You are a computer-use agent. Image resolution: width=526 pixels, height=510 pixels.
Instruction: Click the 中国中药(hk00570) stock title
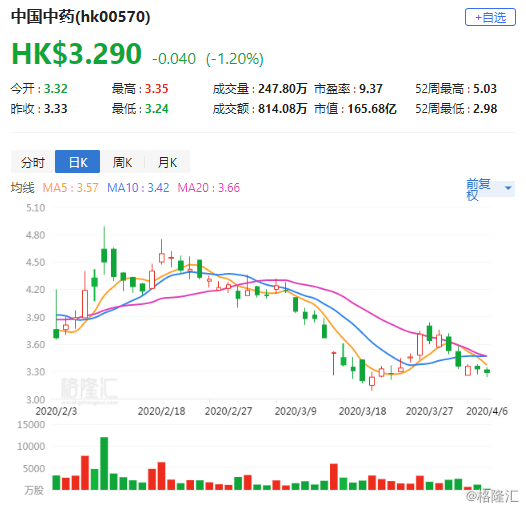[x=81, y=17]
